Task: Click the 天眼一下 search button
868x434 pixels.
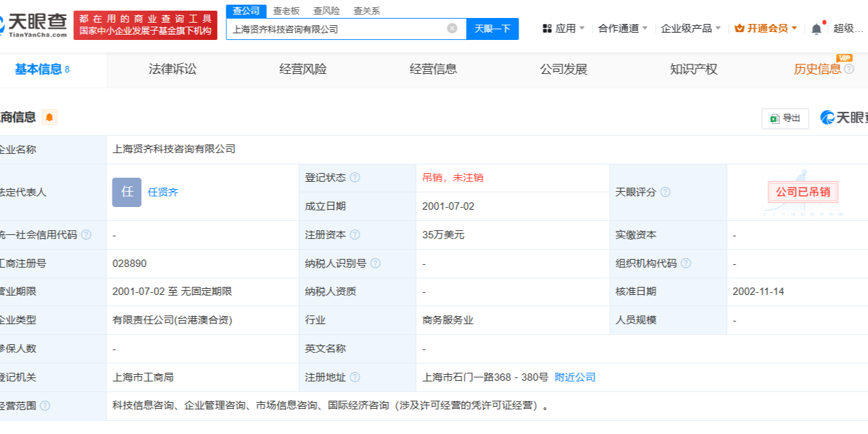Action: click(492, 29)
